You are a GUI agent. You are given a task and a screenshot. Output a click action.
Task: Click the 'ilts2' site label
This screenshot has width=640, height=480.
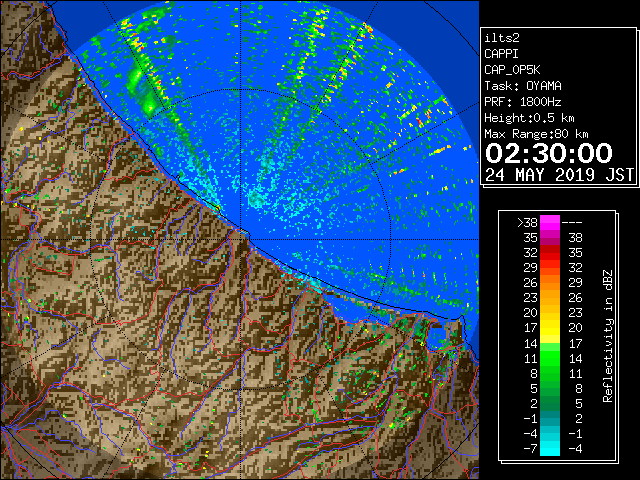(x=502, y=38)
